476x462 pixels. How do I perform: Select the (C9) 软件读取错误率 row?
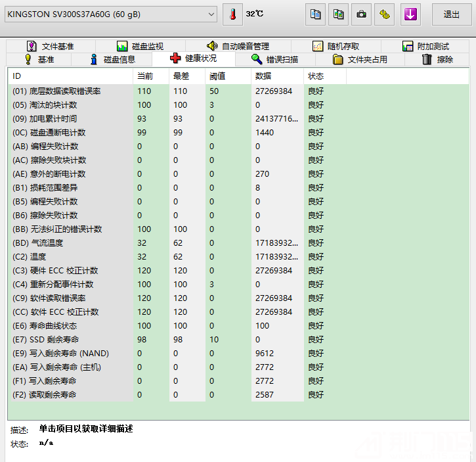click(x=238, y=298)
